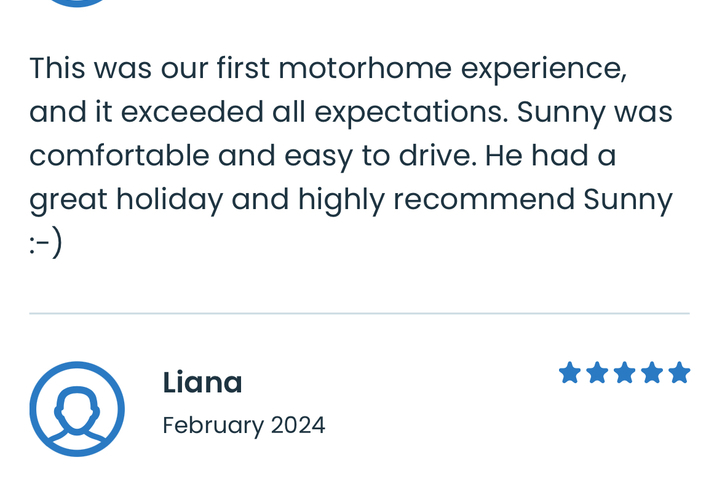Viewport: 714px width, 500px height.
Task: Click the word motorhome in the review
Action: click(365, 68)
